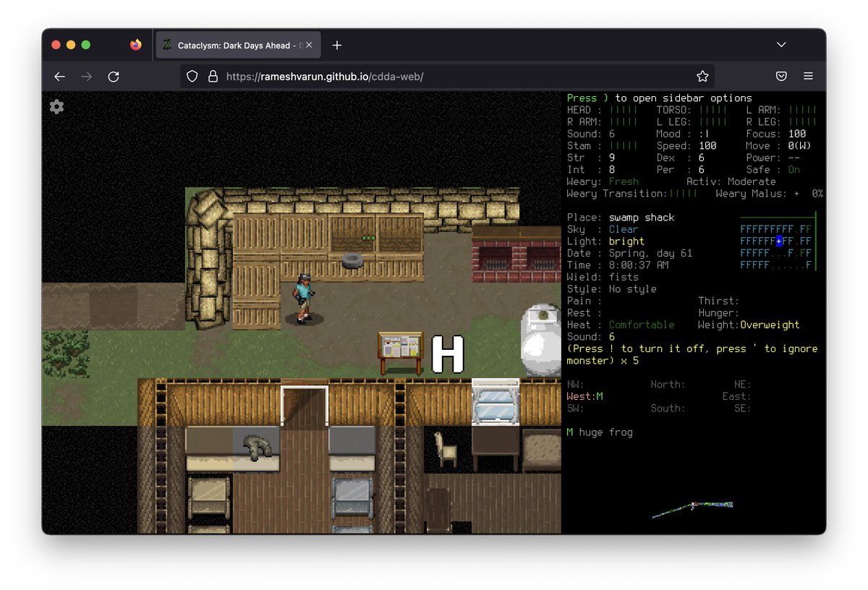Screen dimensions: 868x590
Task: Click the metal bowl on the wooden floor
Action: tap(352, 260)
